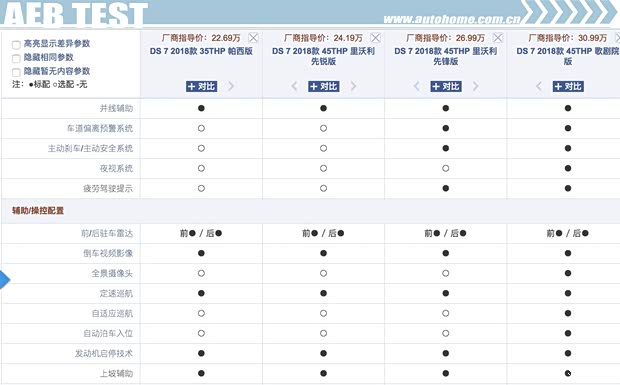Viewport: 620px width, 385px height.
Task: Click the 并线辅助 row label
Action: click(116, 108)
